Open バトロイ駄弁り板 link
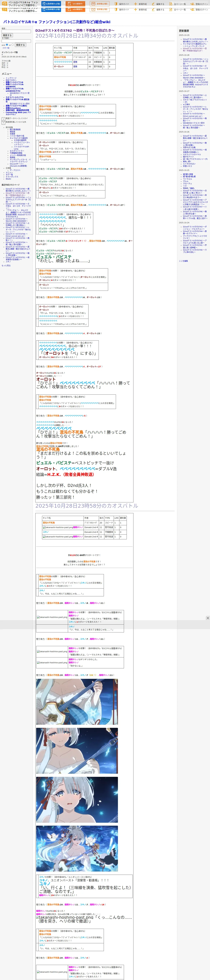The image size is (210, 980). (x=17, y=136)
